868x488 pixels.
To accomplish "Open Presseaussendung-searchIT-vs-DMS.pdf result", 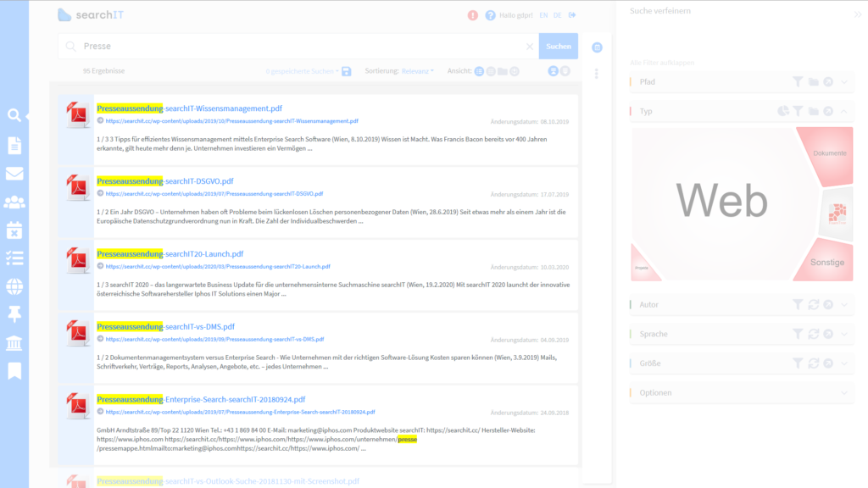I will (x=165, y=326).
